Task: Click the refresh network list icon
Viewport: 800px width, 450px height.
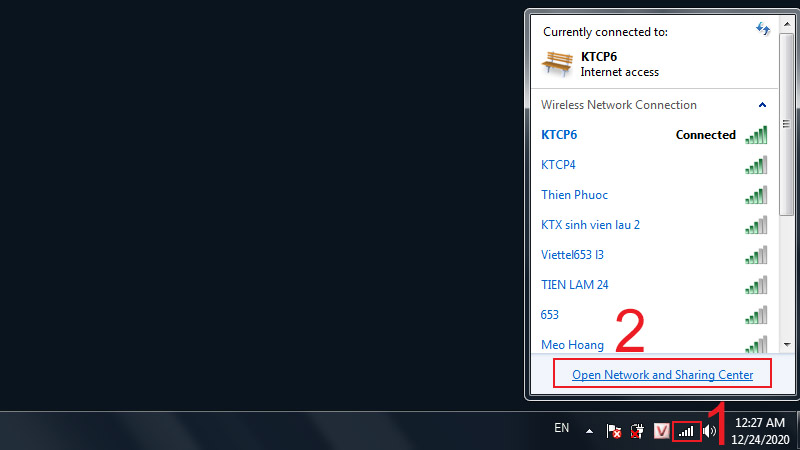Action: [764, 30]
